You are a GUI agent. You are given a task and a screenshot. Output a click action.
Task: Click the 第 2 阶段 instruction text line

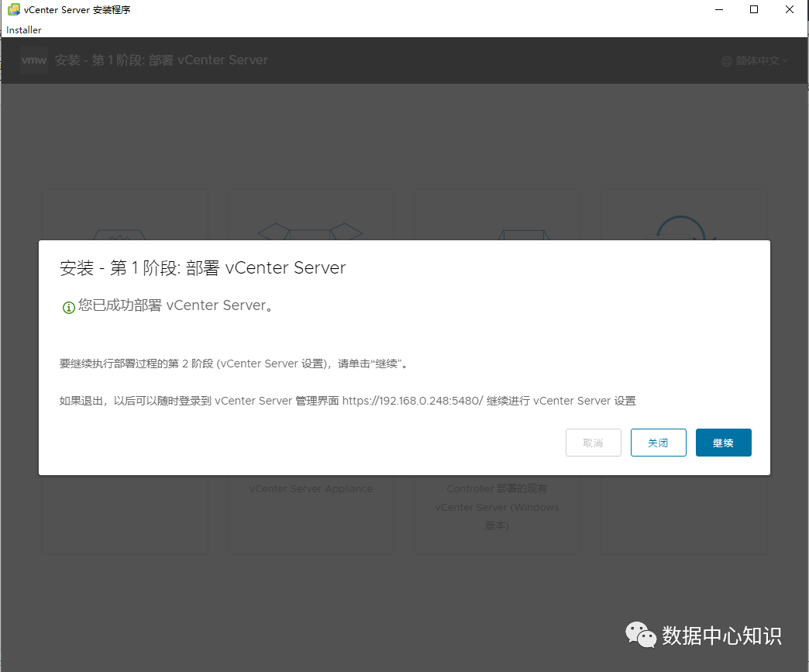(x=234, y=364)
